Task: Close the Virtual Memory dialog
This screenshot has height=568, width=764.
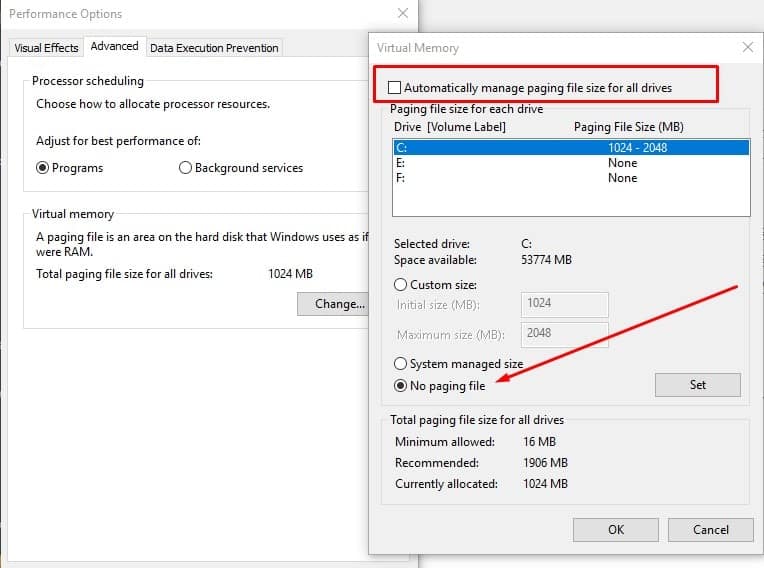Action: tap(747, 47)
